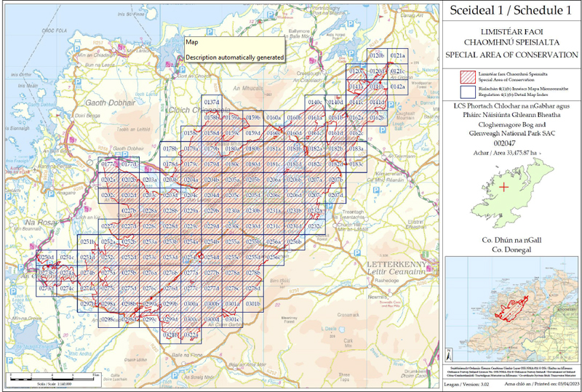
Task: Select map grid tile 0250d
Action: coord(47,257)
